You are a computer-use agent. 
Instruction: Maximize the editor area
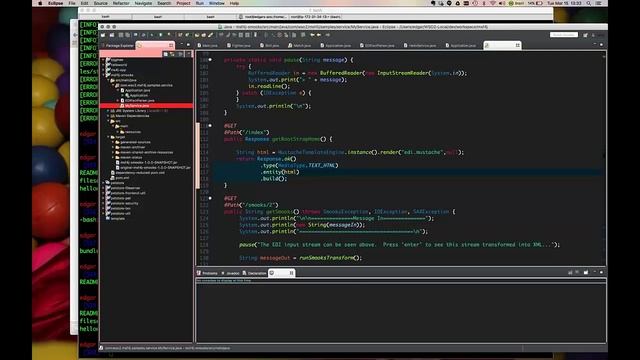point(601,44)
